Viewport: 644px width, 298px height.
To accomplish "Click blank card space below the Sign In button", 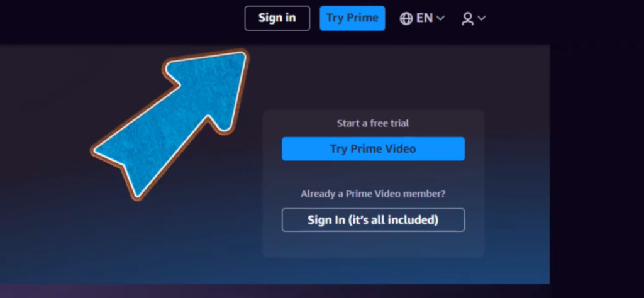I will pos(374,245).
